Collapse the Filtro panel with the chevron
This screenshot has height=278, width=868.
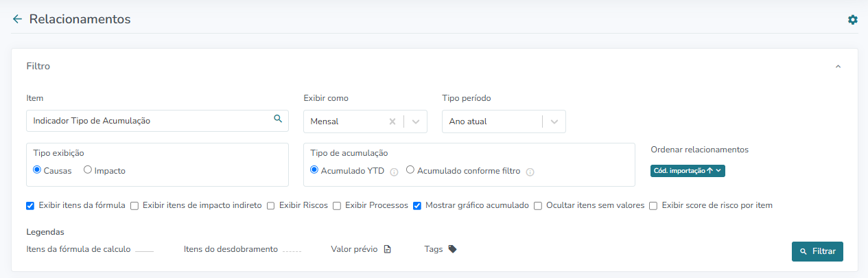pyautogui.click(x=838, y=67)
